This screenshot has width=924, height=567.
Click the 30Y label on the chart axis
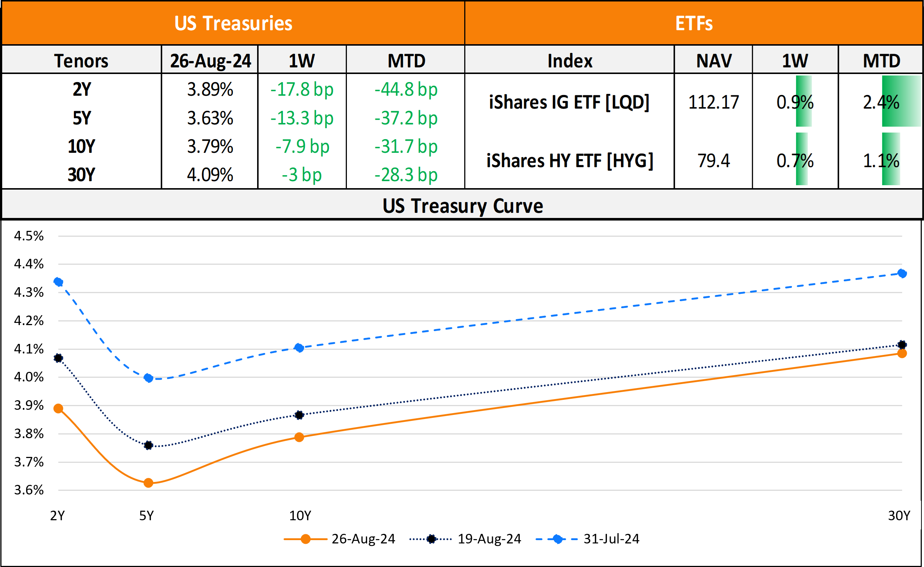tap(899, 515)
